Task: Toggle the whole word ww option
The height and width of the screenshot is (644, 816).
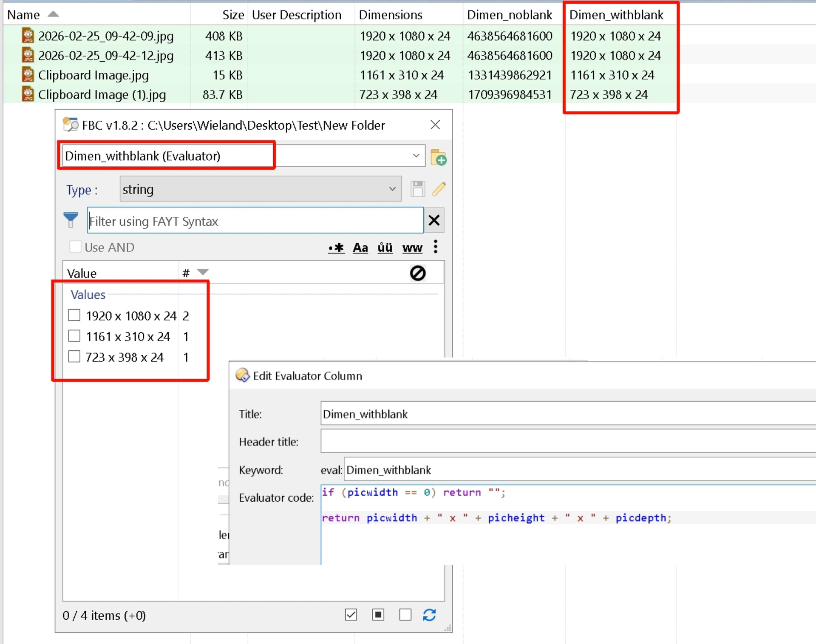Action: pos(412,247)
